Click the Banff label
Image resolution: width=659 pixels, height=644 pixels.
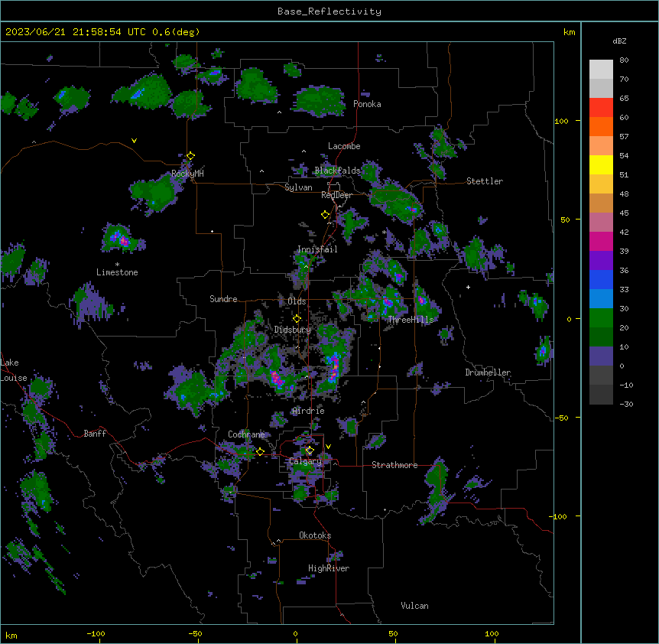tap(95, 434)
